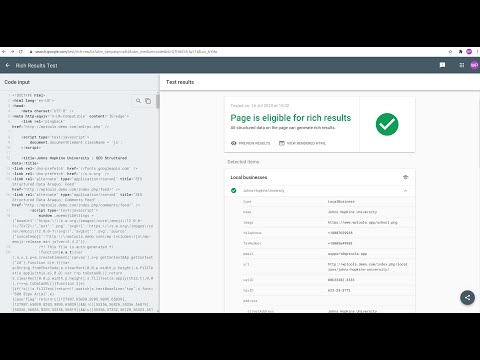This screenshot has width=480, height=360.
Task: Open the feedback icon in the header
Action: click(442, 65)
